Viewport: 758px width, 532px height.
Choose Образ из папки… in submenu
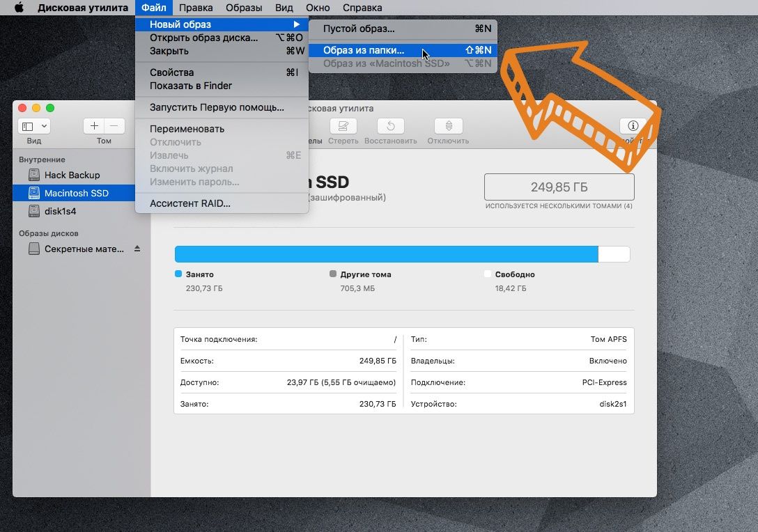[x=403, y=50]
